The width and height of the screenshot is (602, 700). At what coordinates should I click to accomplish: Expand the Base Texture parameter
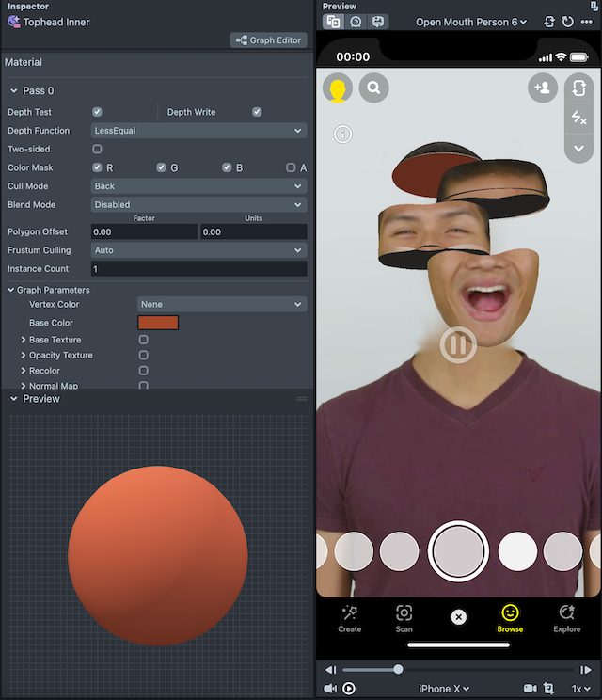pyautogui.click(x=24, y=340)
